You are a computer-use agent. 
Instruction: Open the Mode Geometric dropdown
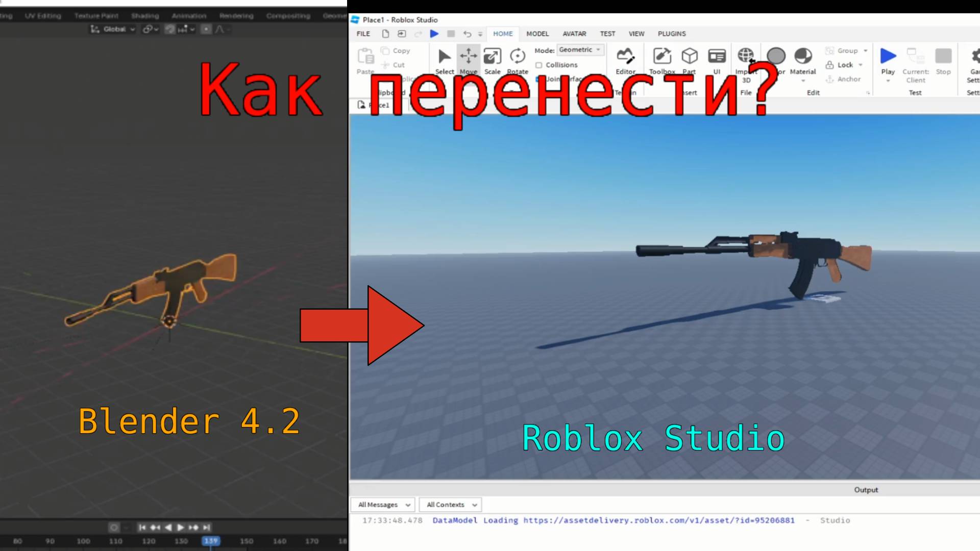coord(580,49)
